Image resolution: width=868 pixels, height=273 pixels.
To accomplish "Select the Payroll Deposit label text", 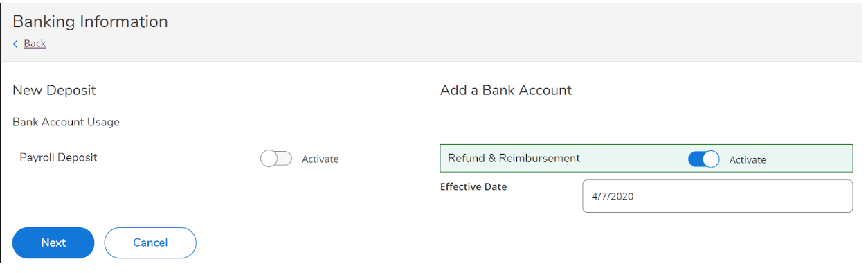I will (58, 157).
